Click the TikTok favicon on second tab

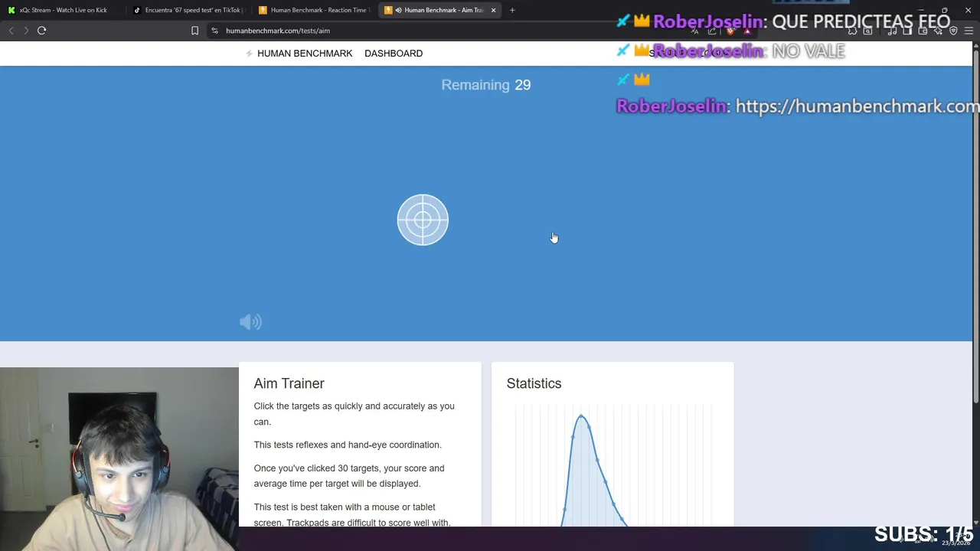137,10
